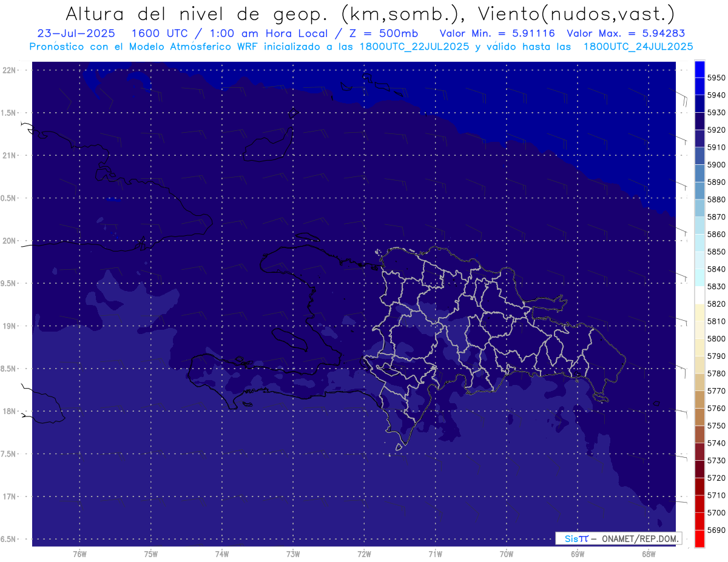This screenshot has height=562, width=728.
Task: Click the bright red swatch at legend bottom
Action: [x=699, y=538]
